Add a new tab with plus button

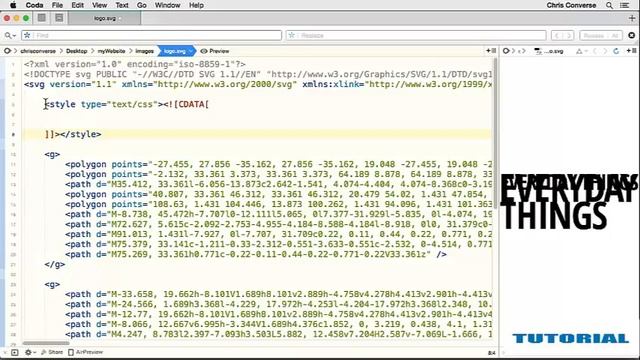click(x=632, y=18)
